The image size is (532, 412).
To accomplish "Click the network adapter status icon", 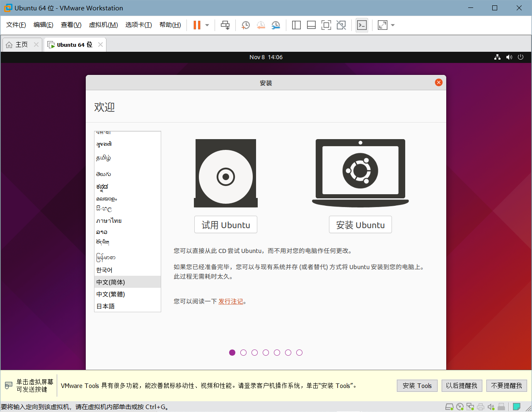I will coord(470,407).
